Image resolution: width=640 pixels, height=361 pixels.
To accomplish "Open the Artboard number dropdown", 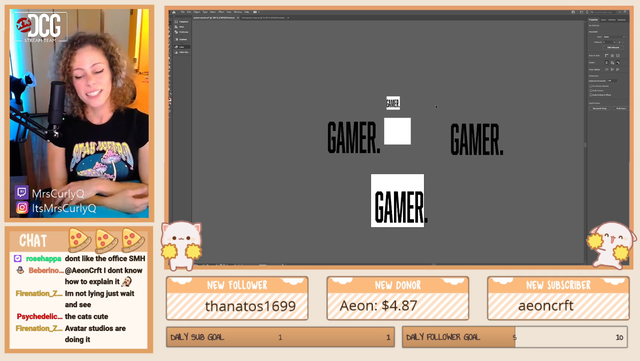I will [x=609, y=42].
